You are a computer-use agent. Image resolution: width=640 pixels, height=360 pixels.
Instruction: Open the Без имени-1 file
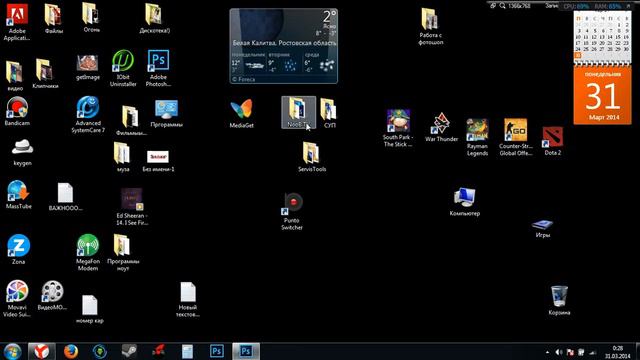coord(158,161)
